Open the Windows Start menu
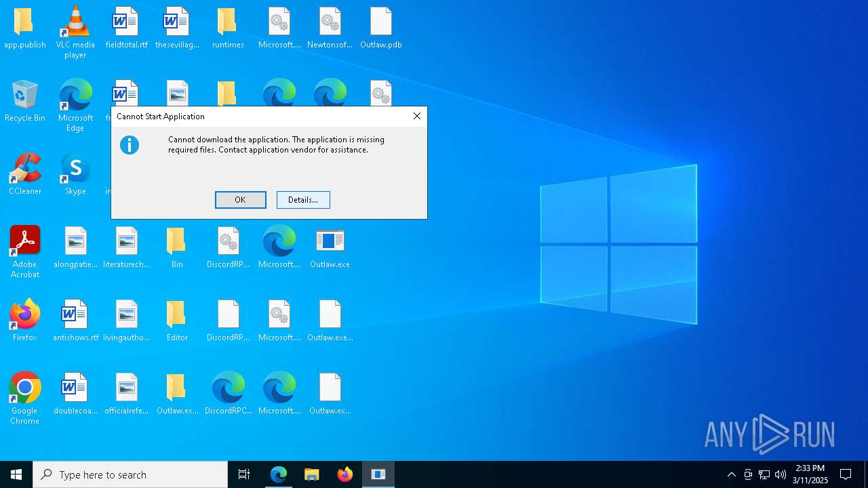This screenshot has height=488, width=868. tap(16, 474)
